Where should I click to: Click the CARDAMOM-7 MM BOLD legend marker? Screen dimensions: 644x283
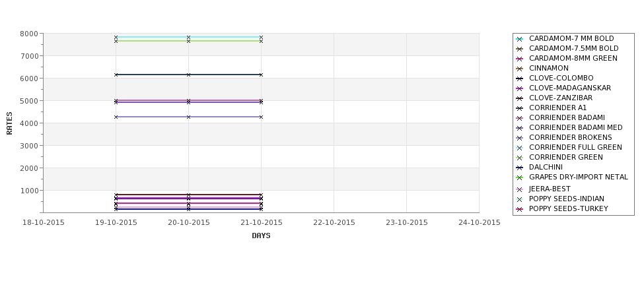point(520,39)
